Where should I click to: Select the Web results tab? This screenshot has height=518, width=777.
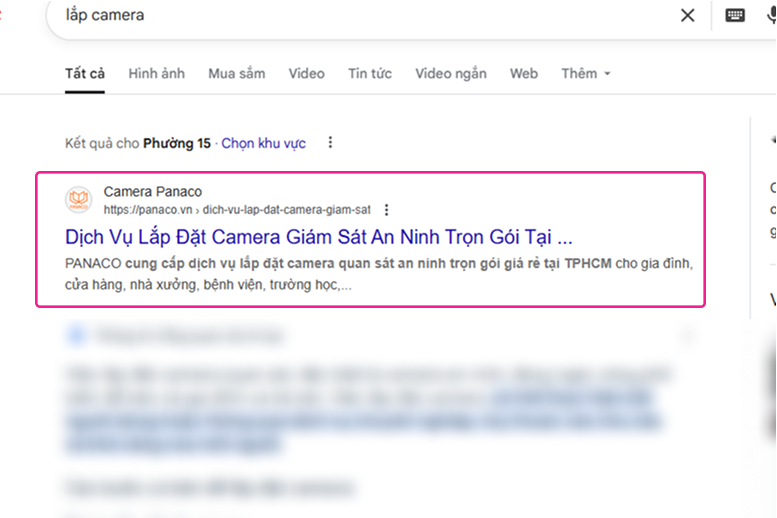[x=523, y=74]
